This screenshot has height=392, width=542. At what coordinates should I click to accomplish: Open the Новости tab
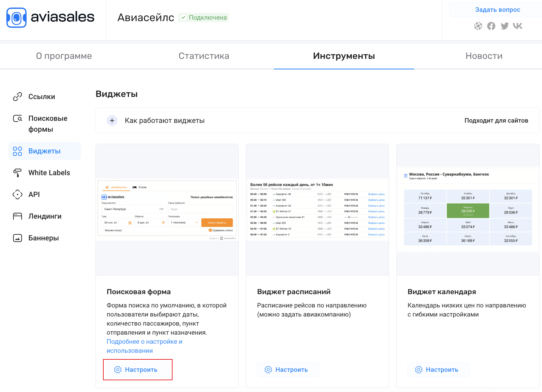click(x=484, y=56)
